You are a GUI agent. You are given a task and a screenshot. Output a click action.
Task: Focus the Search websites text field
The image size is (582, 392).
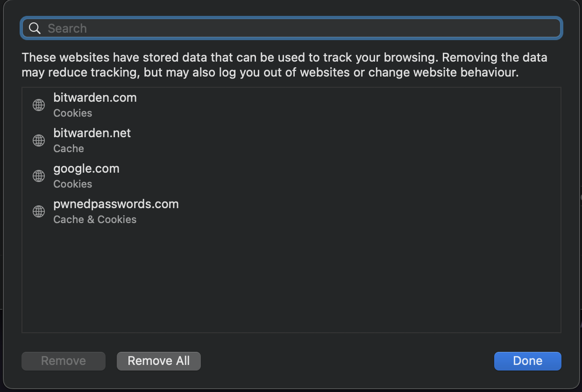(299, 28)
